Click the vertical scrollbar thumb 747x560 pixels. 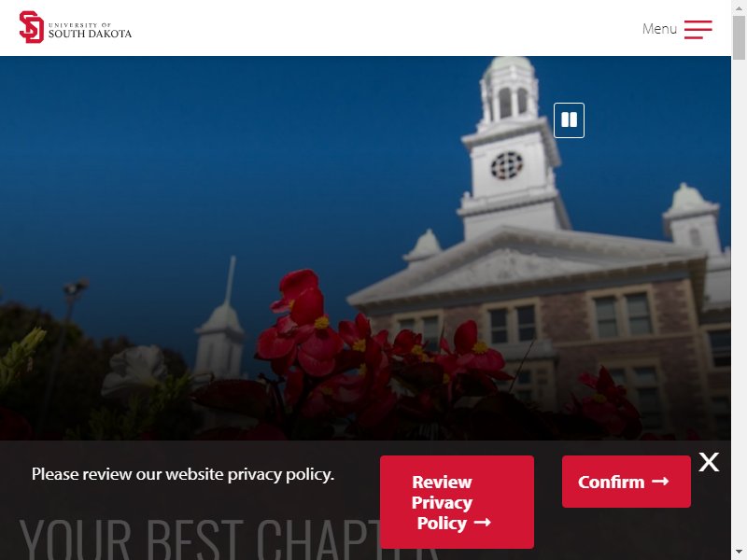[739, 37]
